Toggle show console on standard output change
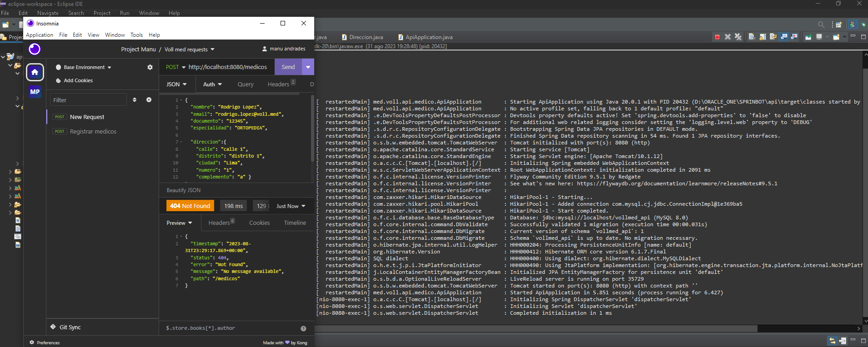This screenshot has height=347, width=868. pyautogui.click(x=784, y=36)
